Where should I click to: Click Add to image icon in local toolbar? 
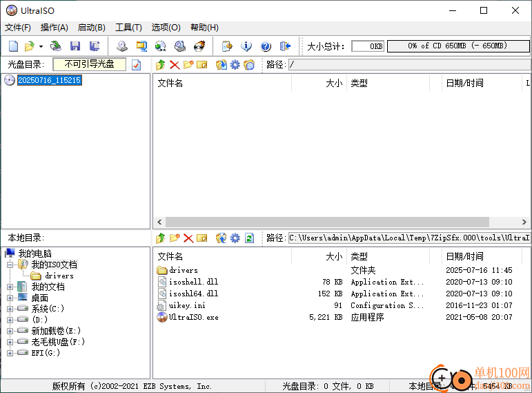coord(221,238)
